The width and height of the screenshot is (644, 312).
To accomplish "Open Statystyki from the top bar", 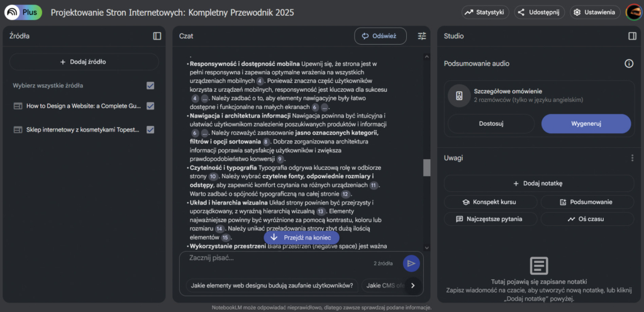I will click(486, 12).
